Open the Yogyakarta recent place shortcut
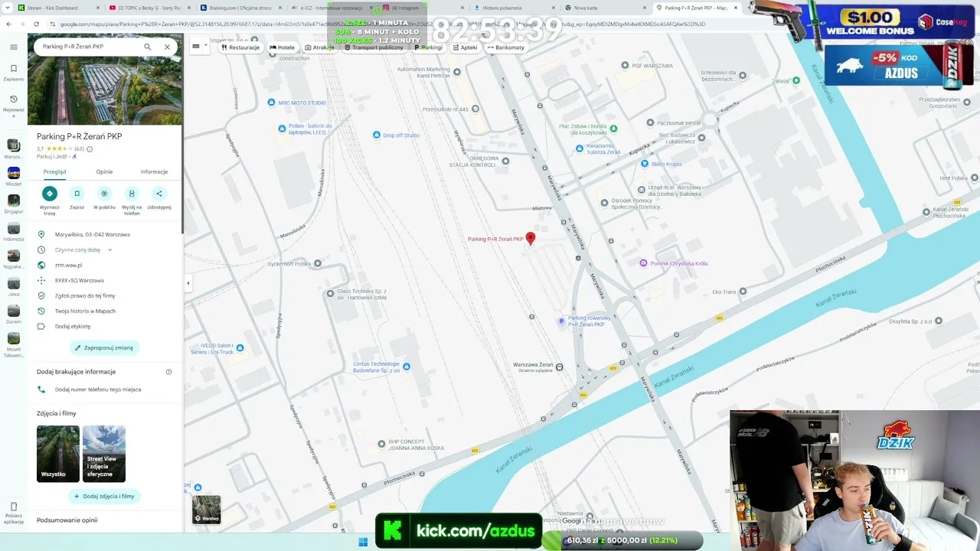The width and height of the screenshot is (980, 551). pos(14,259)
